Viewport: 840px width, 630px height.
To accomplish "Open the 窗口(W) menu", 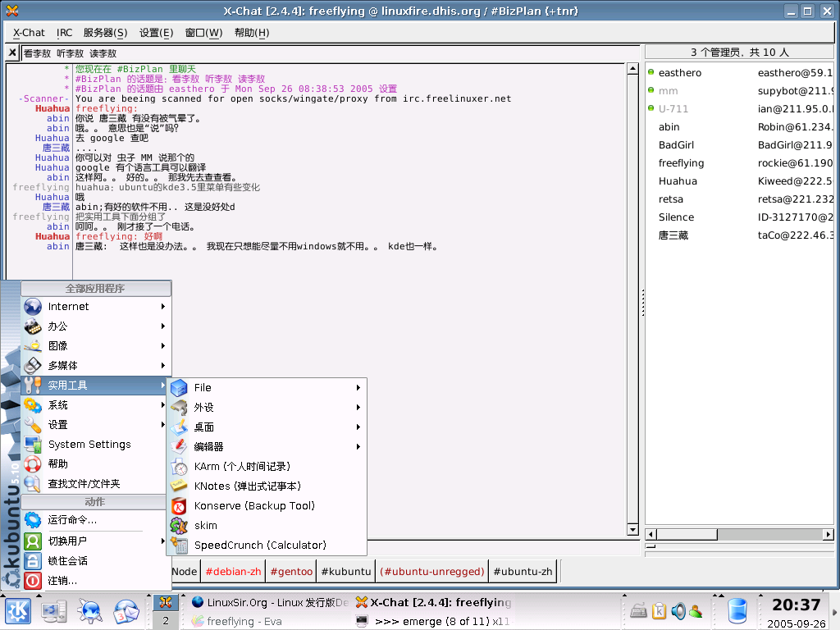I will (203, 33).
